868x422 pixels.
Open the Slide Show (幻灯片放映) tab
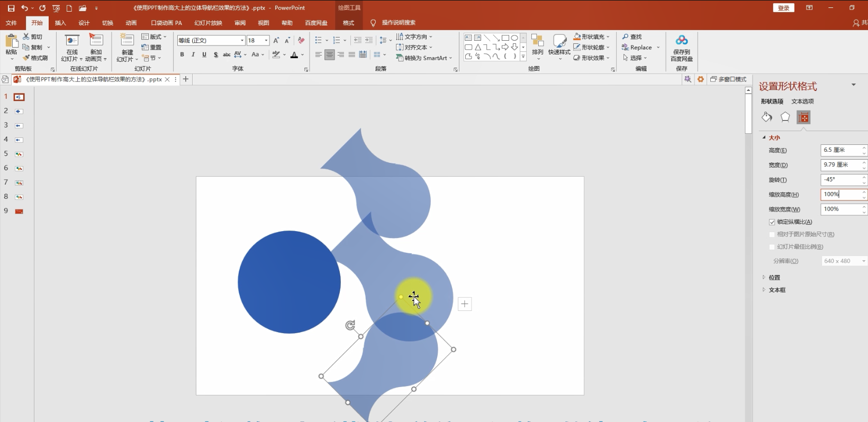(x=208, y=23)
